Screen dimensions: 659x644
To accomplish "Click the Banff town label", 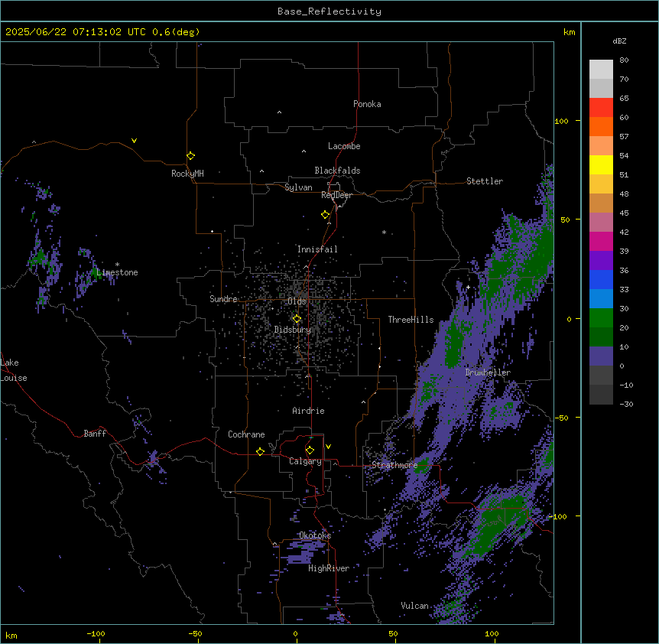I will click(95, 434).
